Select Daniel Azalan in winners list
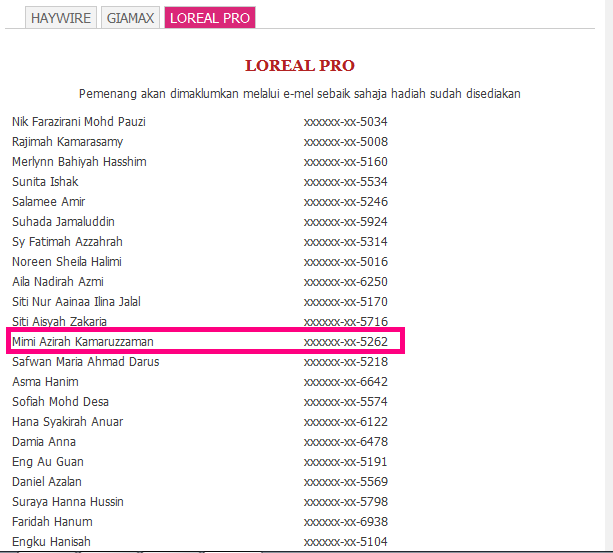613x553 pixels. coord(47,482)
